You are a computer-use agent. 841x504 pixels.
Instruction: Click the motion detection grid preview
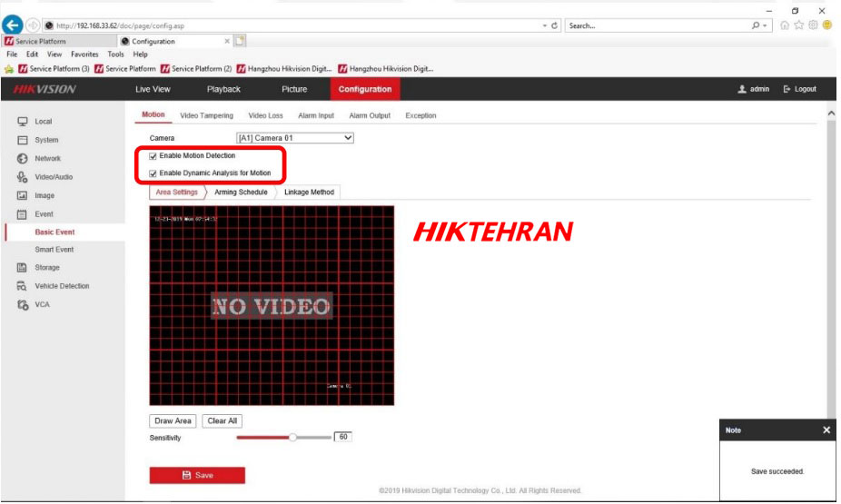coord(272,306)
